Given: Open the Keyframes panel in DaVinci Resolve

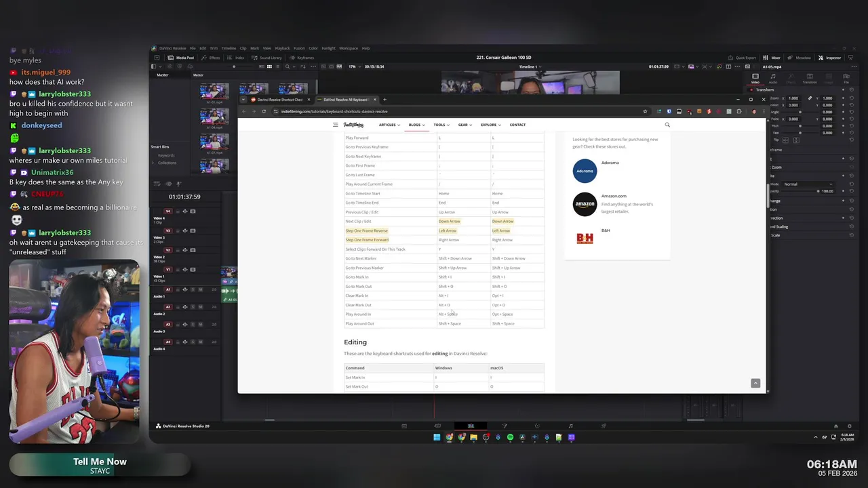Looking at the screenshot, I should coord(302,58).
